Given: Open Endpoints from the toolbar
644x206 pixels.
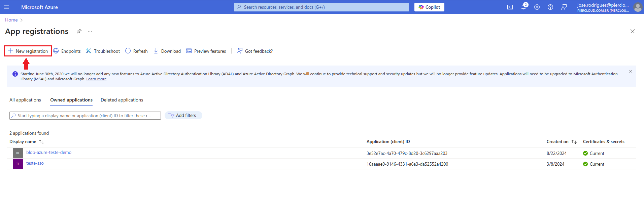Looking at the screenshot, I should click(x=67, y=51).
